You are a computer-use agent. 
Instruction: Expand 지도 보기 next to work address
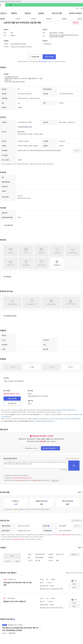pyautogui.click(x=77, y=150)
